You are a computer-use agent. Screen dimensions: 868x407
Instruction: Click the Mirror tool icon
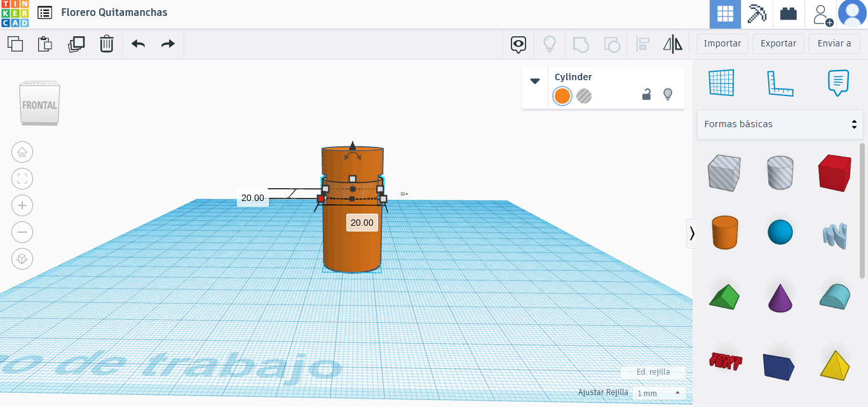click(672, 44)
